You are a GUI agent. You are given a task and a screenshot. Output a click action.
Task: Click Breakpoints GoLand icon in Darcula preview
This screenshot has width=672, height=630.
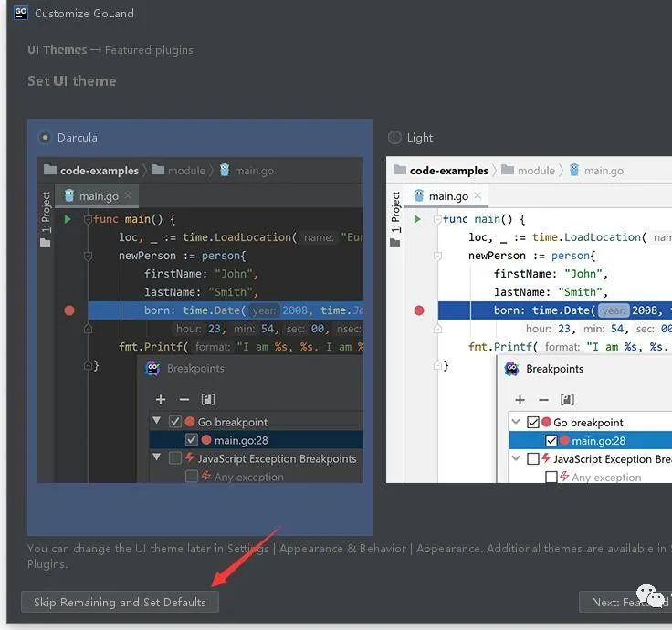[152, 368]
